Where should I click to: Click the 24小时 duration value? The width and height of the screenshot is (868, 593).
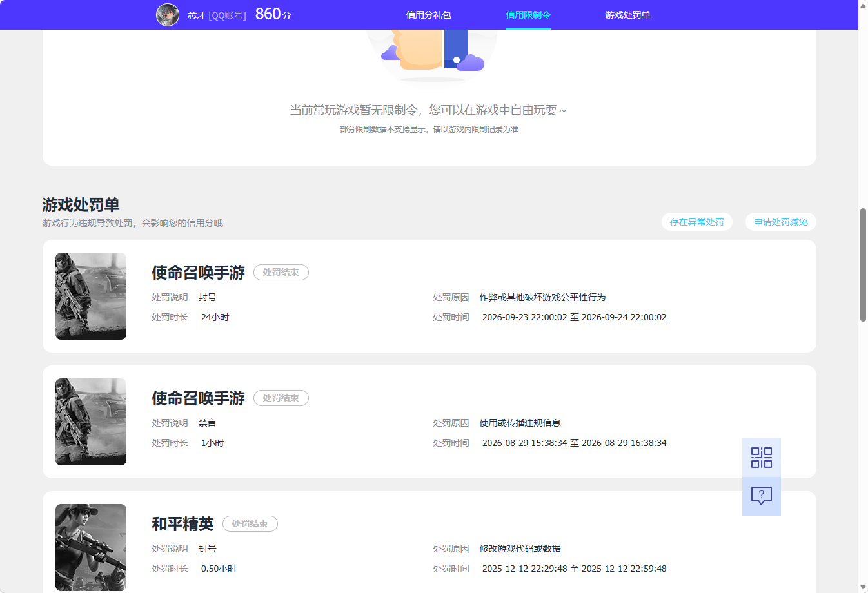click(x=215, y=317)
